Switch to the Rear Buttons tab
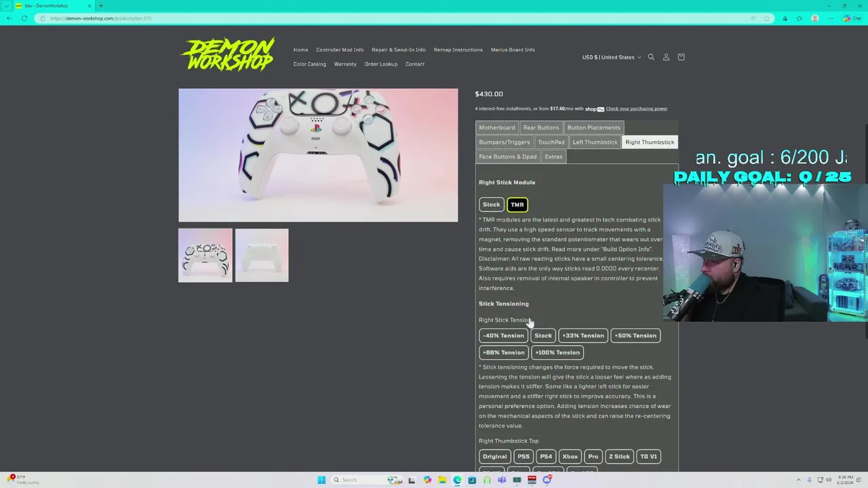Screen dimensions: 868x488 [541, 127]
